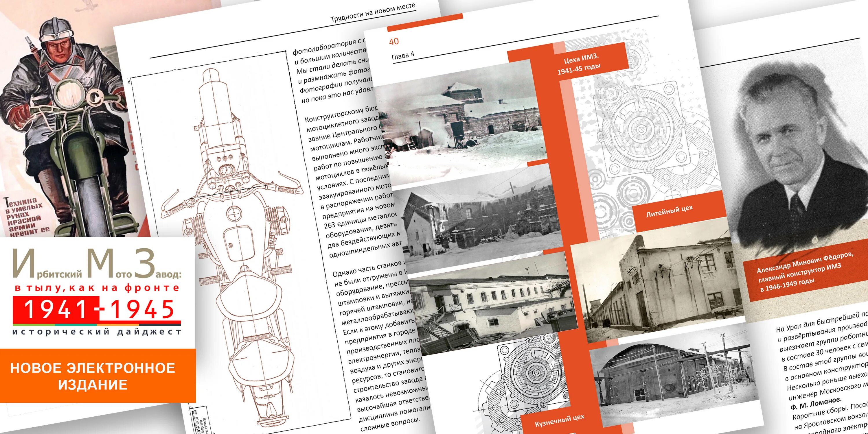868x434 pixels.
Task: Click the 'Ф. М. Ломанов.' bold name
Action: pos(816,403)
